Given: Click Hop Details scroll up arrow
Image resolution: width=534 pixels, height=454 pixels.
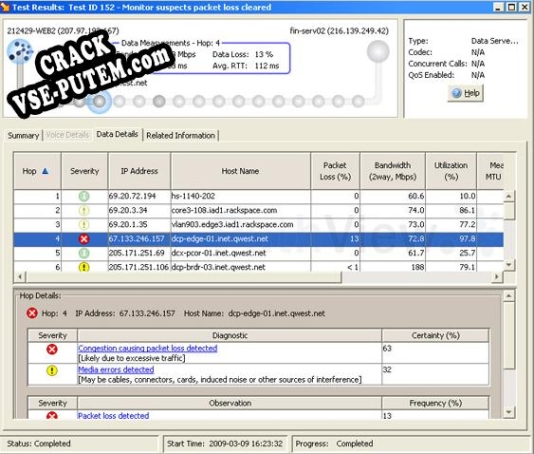Looking at the screenshot, I should (x=508, y=296).
